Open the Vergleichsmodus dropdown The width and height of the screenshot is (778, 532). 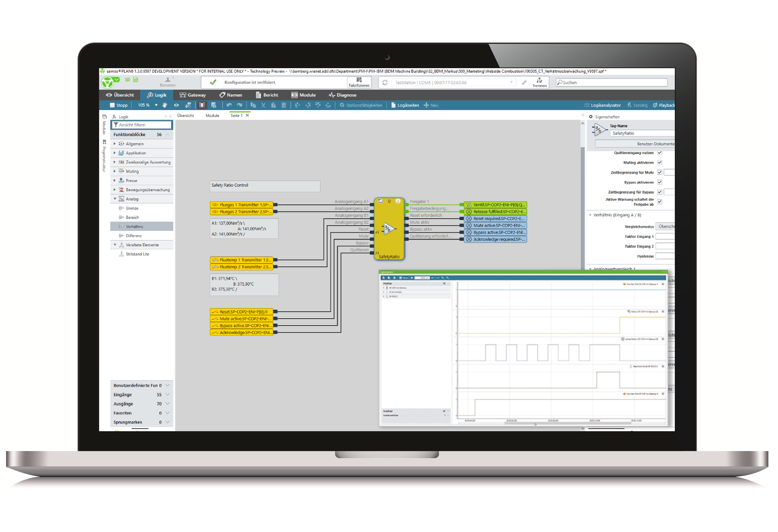[x=665, y=227]
